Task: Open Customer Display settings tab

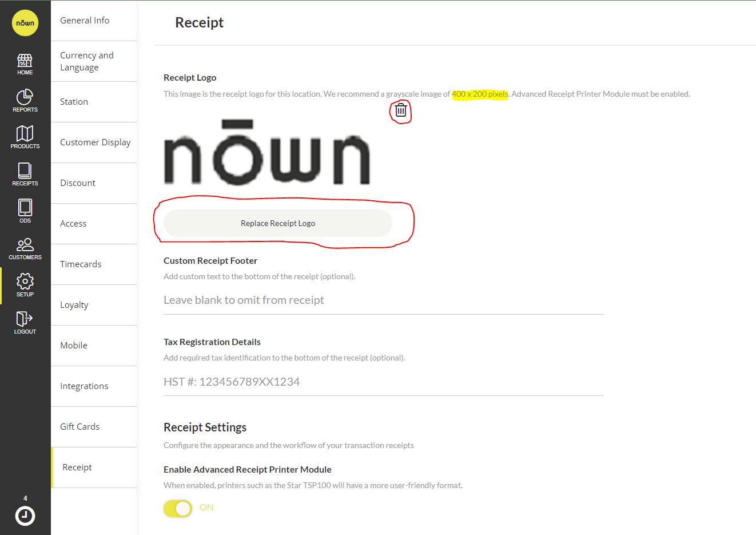Action: [94, 142]
